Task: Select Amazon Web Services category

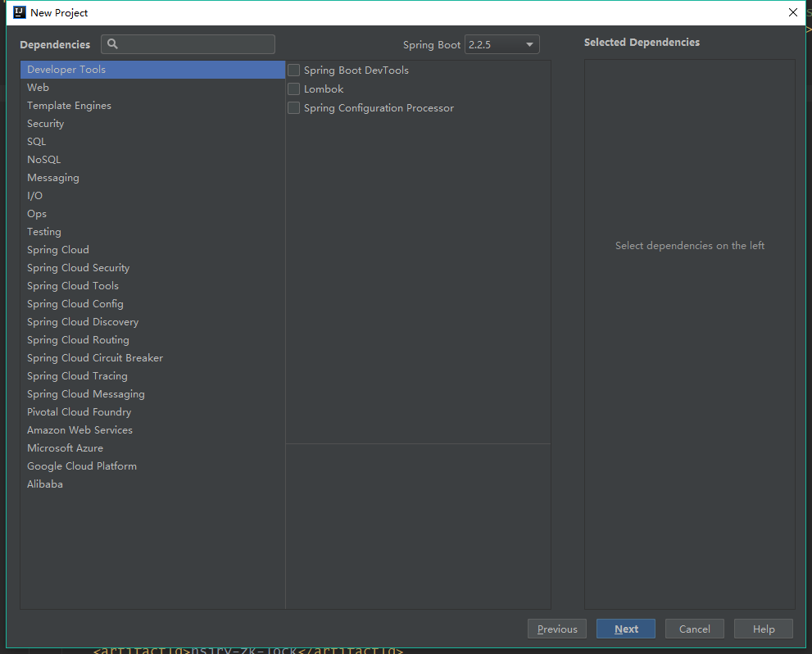Action: point(152,429)
